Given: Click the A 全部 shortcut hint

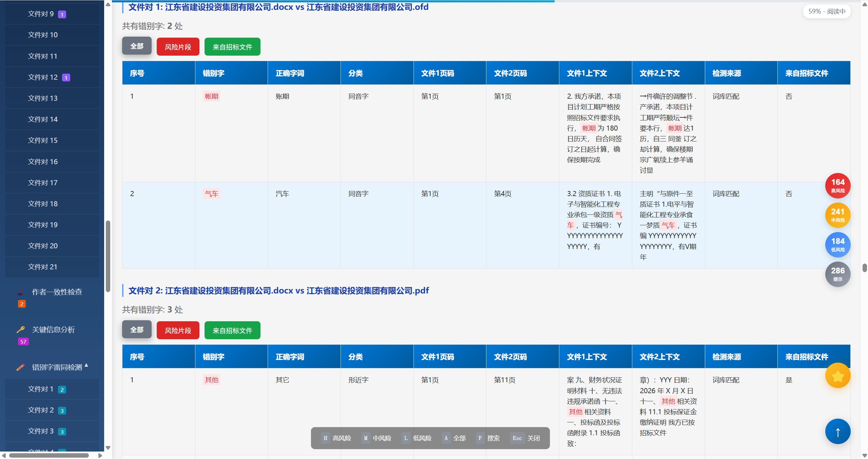Looking at the screenshot, I should tap(454, 438).
